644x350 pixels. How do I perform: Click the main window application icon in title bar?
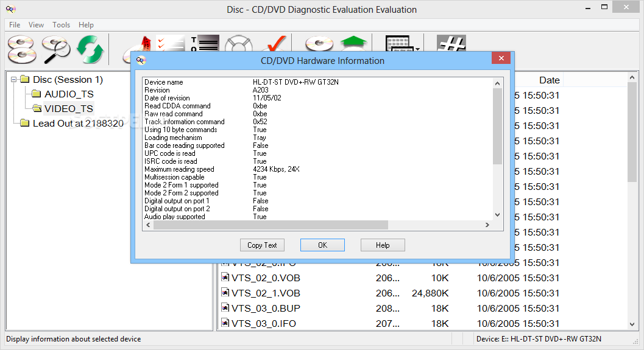11,9
